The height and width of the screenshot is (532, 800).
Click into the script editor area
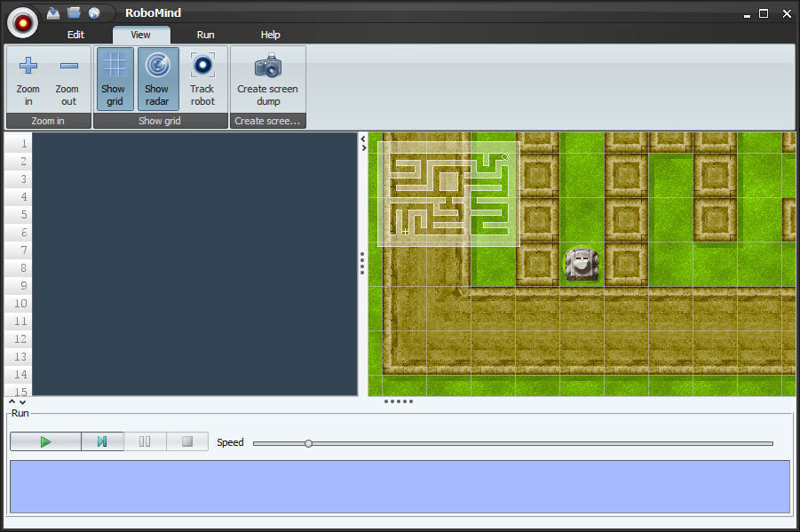[195, 264]
